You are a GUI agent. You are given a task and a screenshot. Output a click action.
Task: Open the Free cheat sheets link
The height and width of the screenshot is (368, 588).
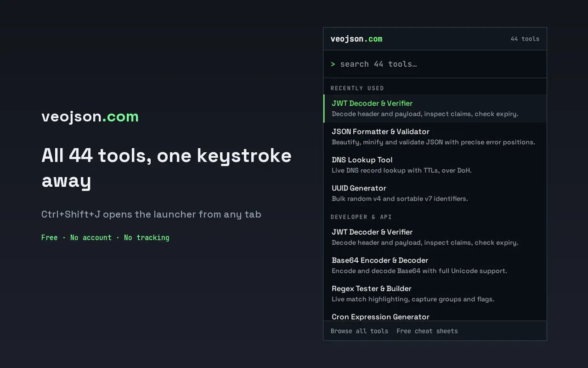(427, 331)
